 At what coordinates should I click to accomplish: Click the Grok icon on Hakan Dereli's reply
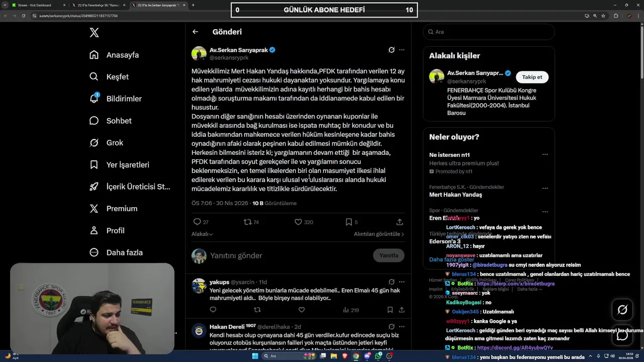pyautogui.click(x=391, y=326)
